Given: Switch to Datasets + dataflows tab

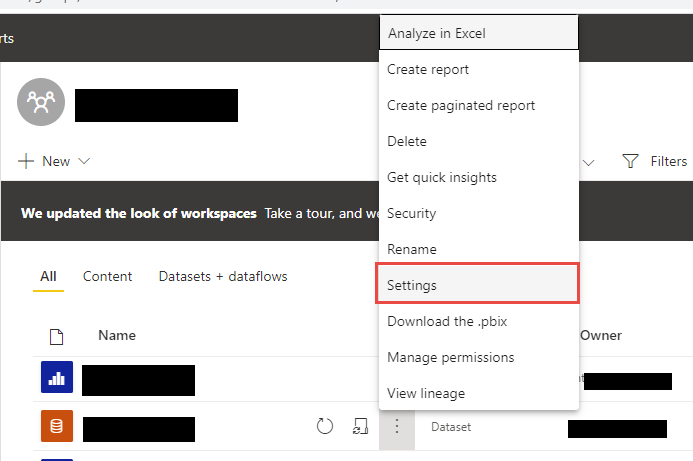Looking at the screenshot, I should point(223,276).
